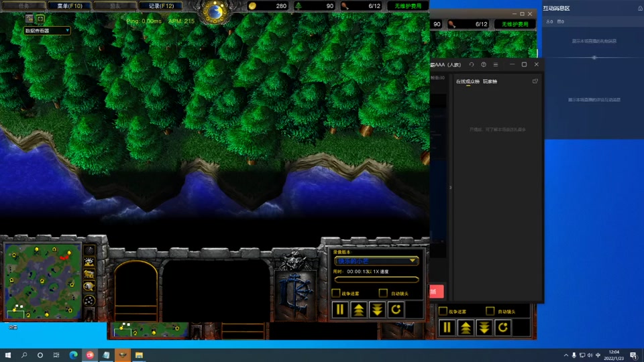The height and width of the screenshot is (362, 644).
Task: Pause replay in the background window
Action: coord(447,328)
